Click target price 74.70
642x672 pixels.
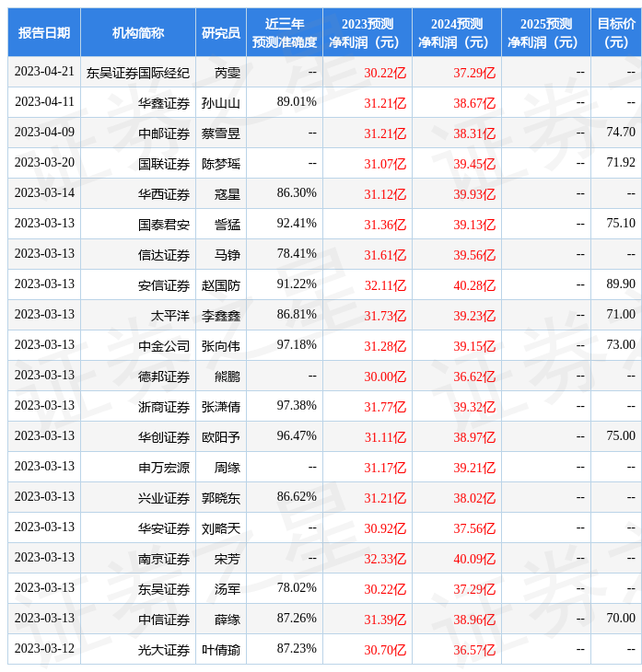point(621,133)
